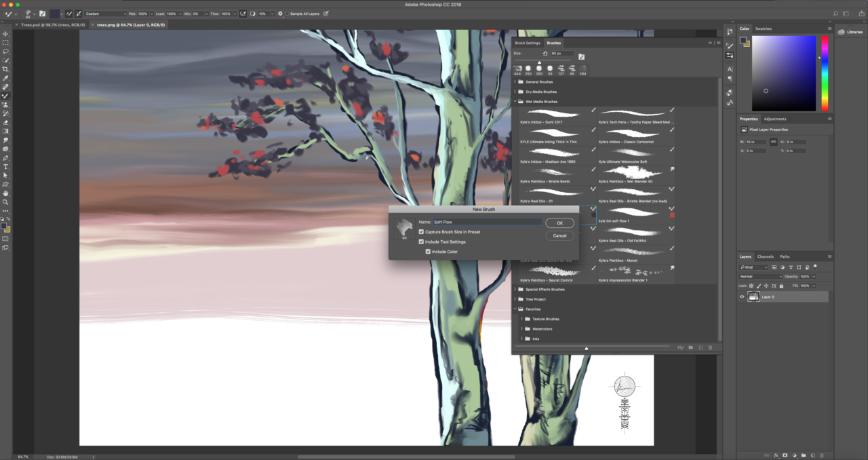Select the Type tool
Screen dimensions: 868x460
pyautogui.click(x=5, y=166)
